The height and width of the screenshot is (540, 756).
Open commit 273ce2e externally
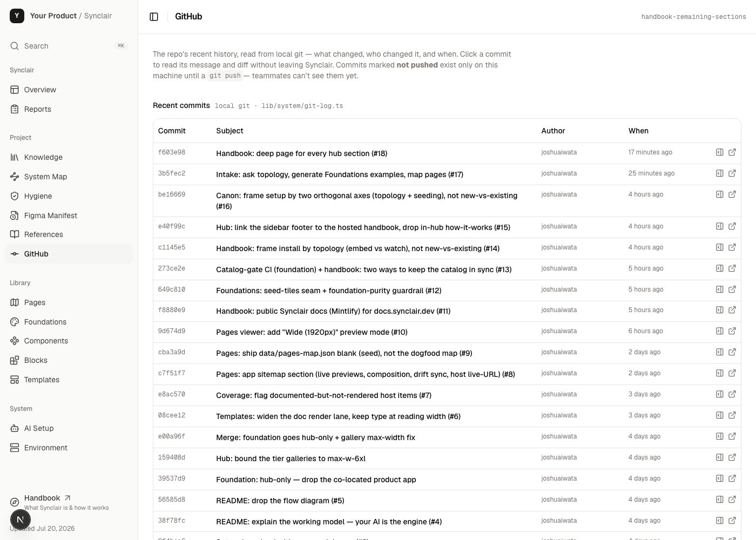point(732,268)
